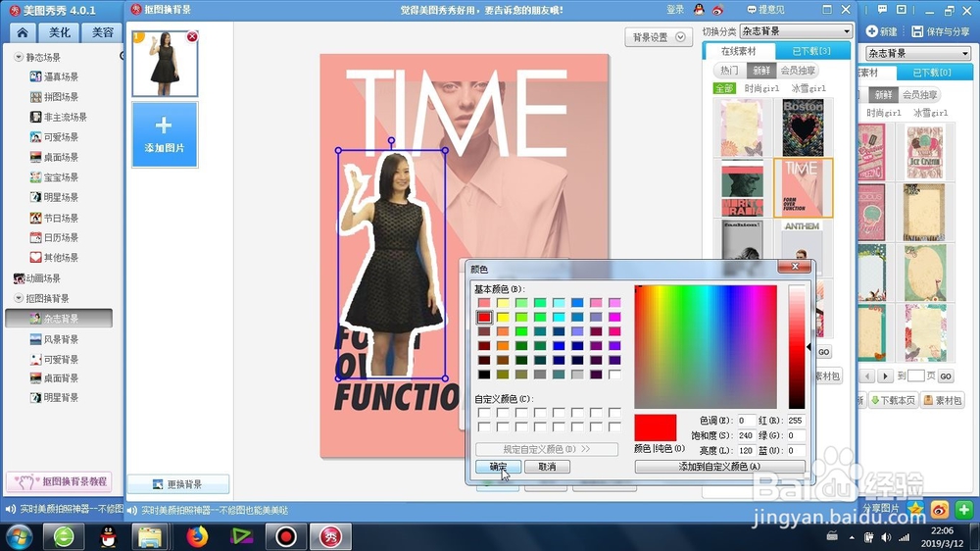Remove the cutout thumbnail with red X
This screenshot has height=551, width=980.
pos(192,37)
